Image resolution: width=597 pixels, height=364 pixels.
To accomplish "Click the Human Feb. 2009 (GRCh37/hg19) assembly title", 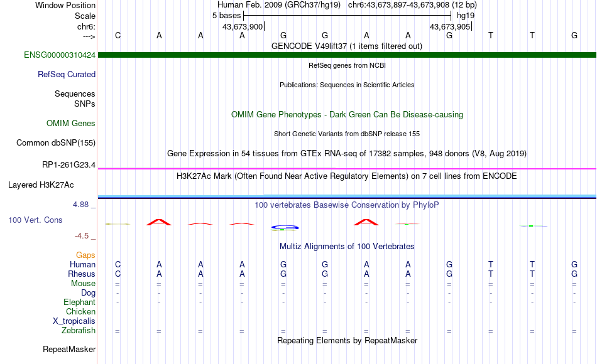I will 278,5.
